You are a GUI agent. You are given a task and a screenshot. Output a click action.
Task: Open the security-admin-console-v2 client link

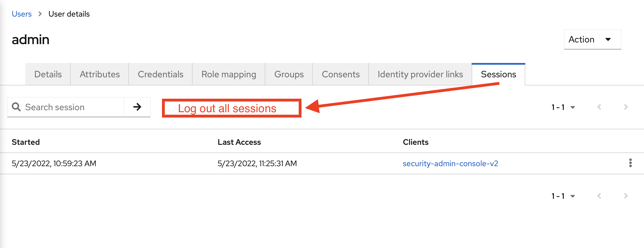click(x=450, y=163)
